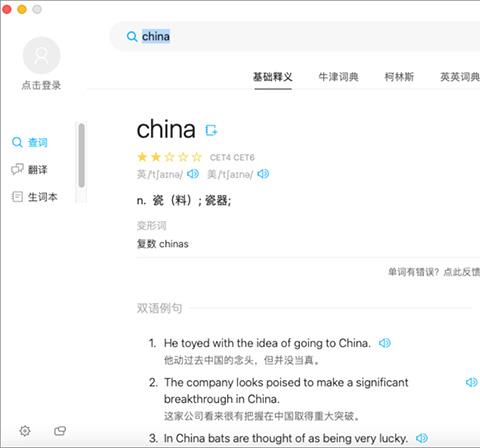Click the CET4 CET6 tag text
Screen dimensions: 480x448
(232, 157)
